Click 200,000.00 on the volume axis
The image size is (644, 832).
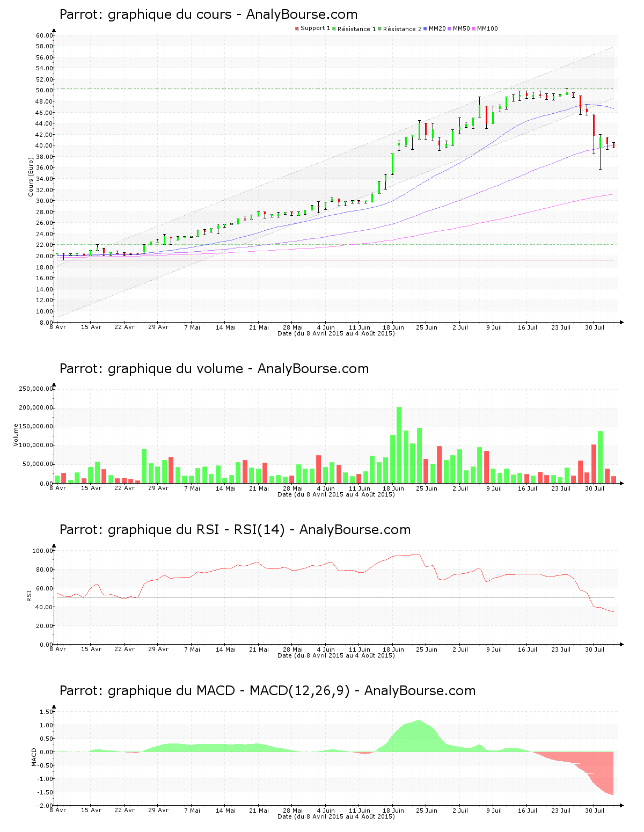36,407
